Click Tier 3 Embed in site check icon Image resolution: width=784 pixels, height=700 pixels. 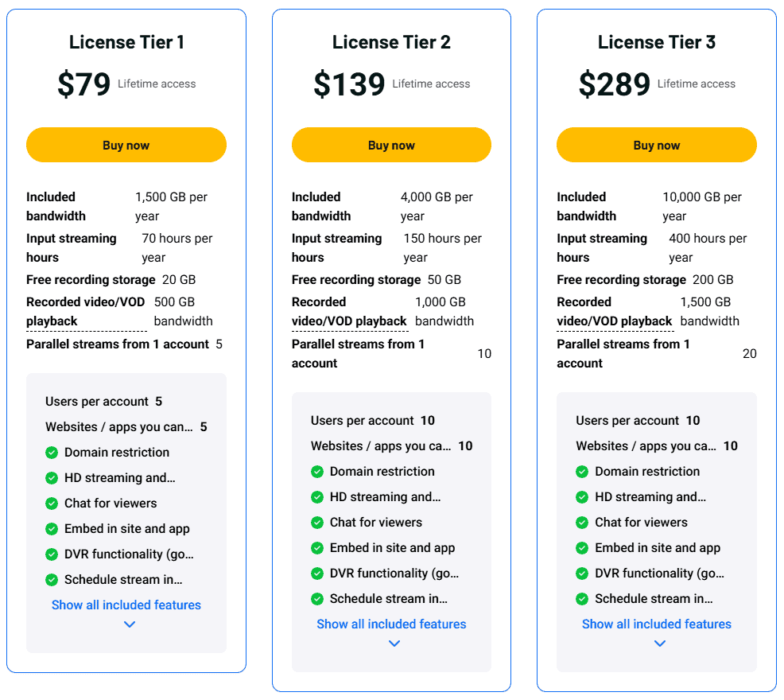582,548
